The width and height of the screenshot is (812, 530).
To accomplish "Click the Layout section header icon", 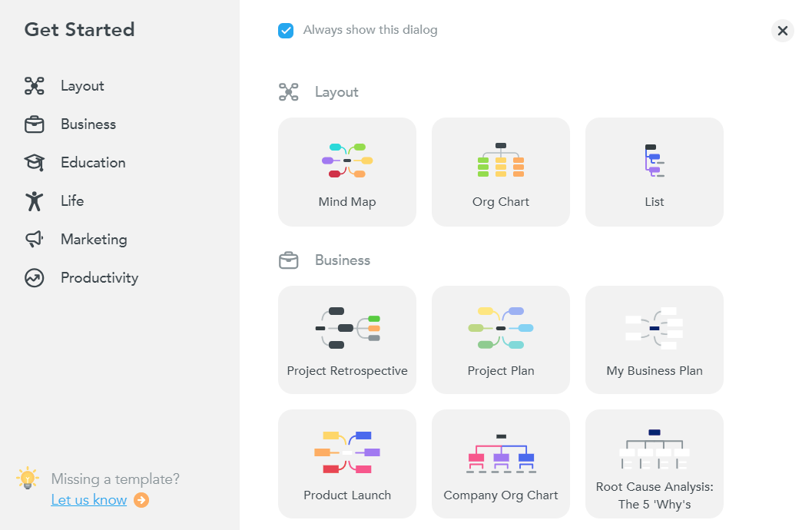I will [289, 91].
